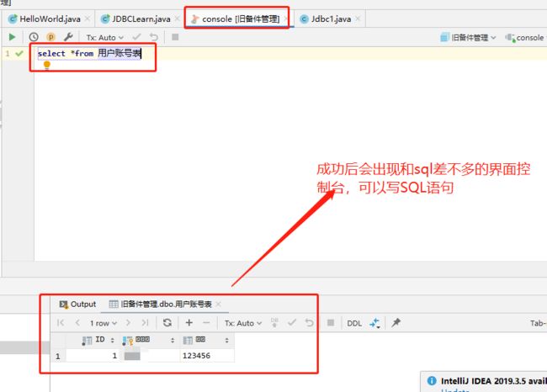Click the yellow lightbulb intention icon
Viewport: 547px width, 392px height.
point(47,65)
